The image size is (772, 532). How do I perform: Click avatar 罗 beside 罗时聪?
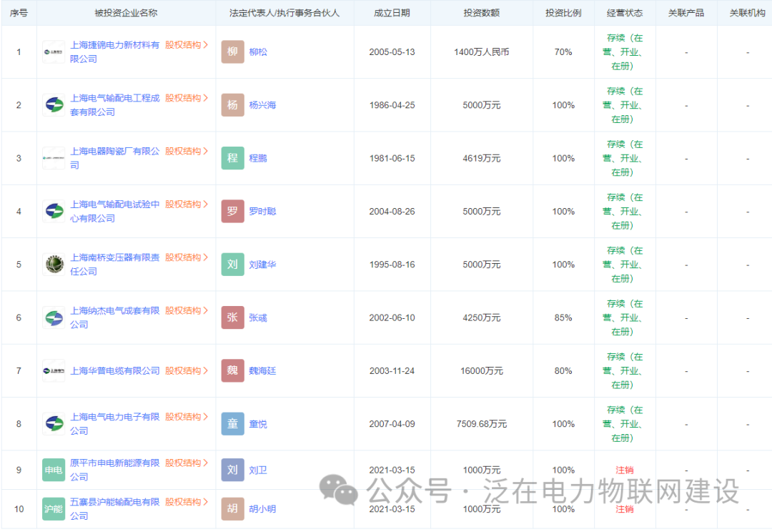[232, 212]
